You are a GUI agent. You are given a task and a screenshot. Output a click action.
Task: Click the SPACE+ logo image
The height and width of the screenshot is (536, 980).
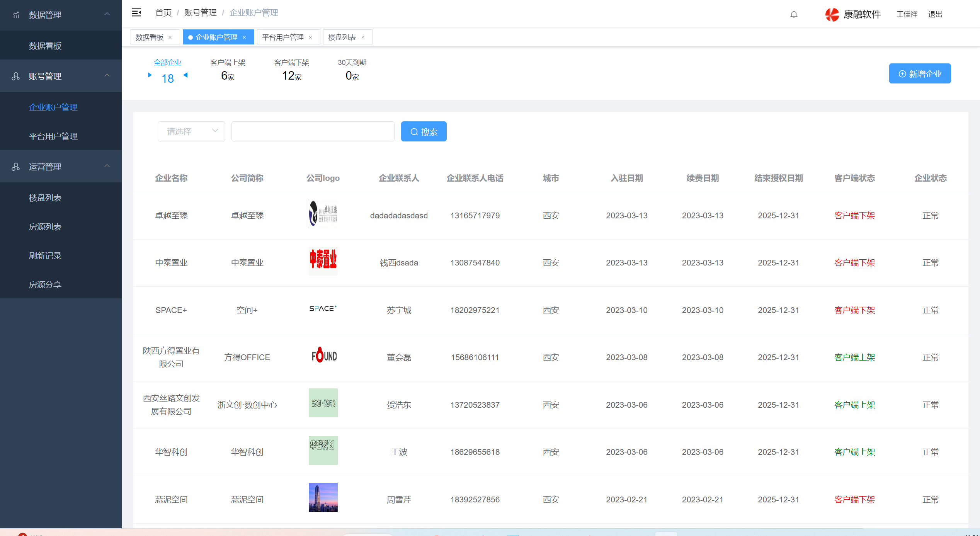click(x=323, y=308)
